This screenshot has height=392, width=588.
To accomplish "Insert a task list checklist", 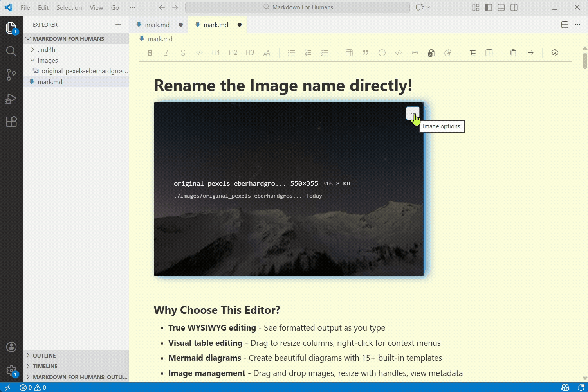I will 324,52.
